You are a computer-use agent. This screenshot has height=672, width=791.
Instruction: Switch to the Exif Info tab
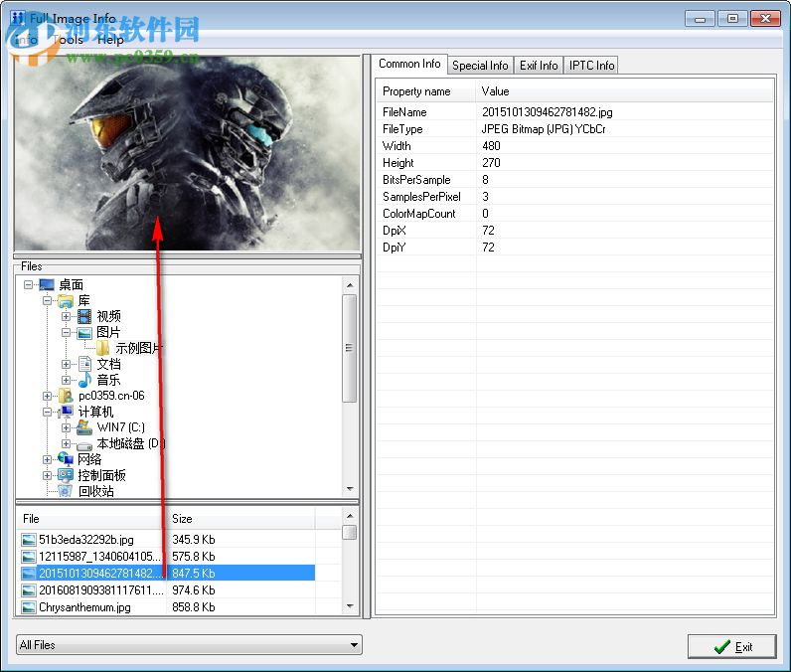coord(539,66)
